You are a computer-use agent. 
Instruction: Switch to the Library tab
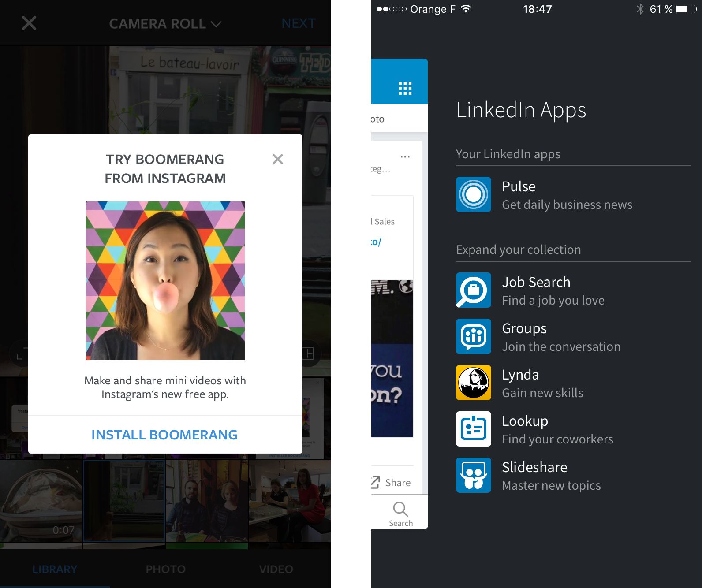pos(55,569)
